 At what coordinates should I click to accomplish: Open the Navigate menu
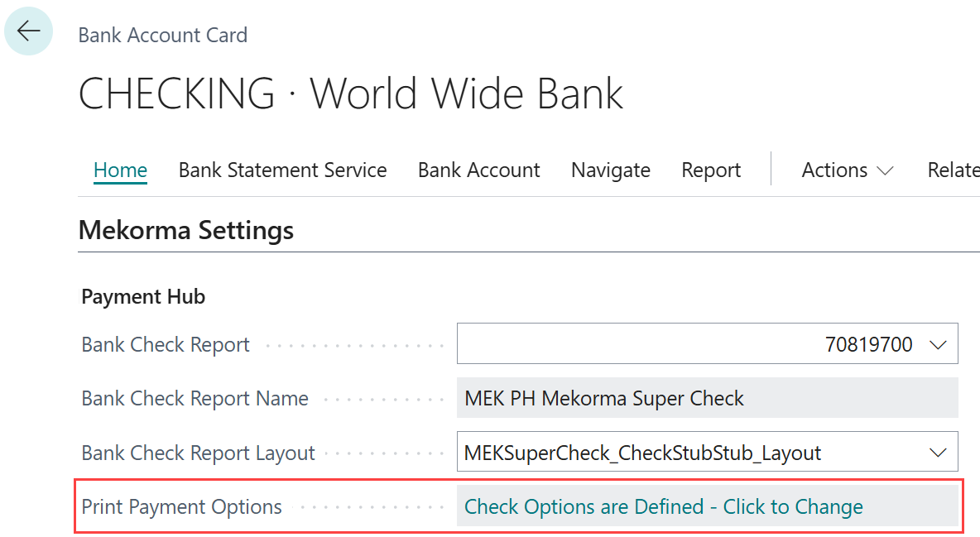click(610, 170)
